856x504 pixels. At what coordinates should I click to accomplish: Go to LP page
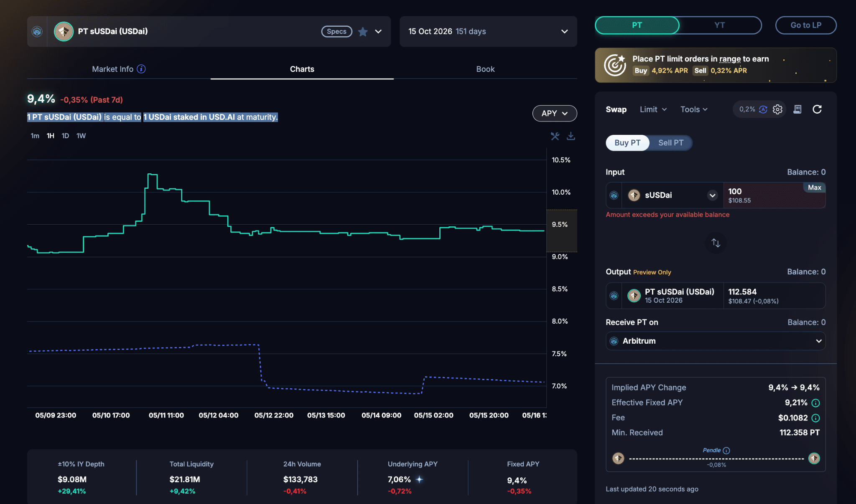pos(806,25)
